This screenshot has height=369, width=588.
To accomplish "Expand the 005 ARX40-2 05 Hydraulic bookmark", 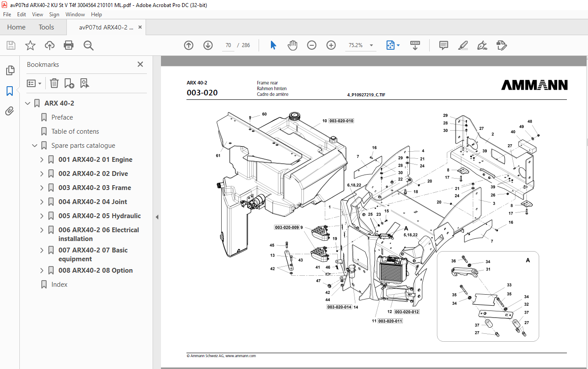I will click(x=42, y=216).
